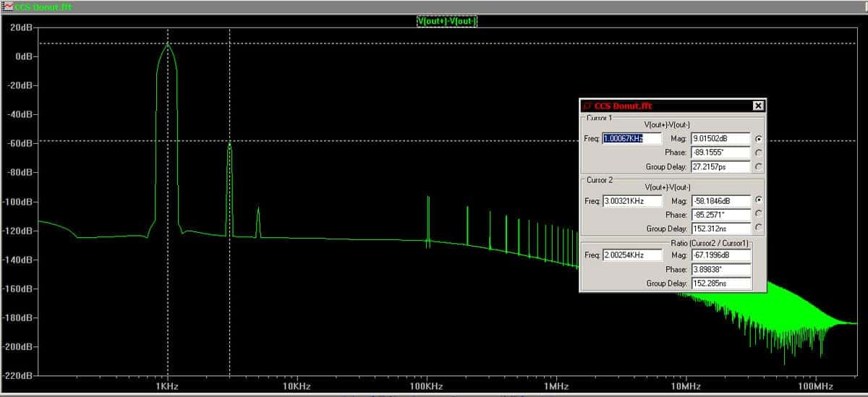Click the -120dB vertical axis label
Viewport: 868px width, 397px height.
18,231
